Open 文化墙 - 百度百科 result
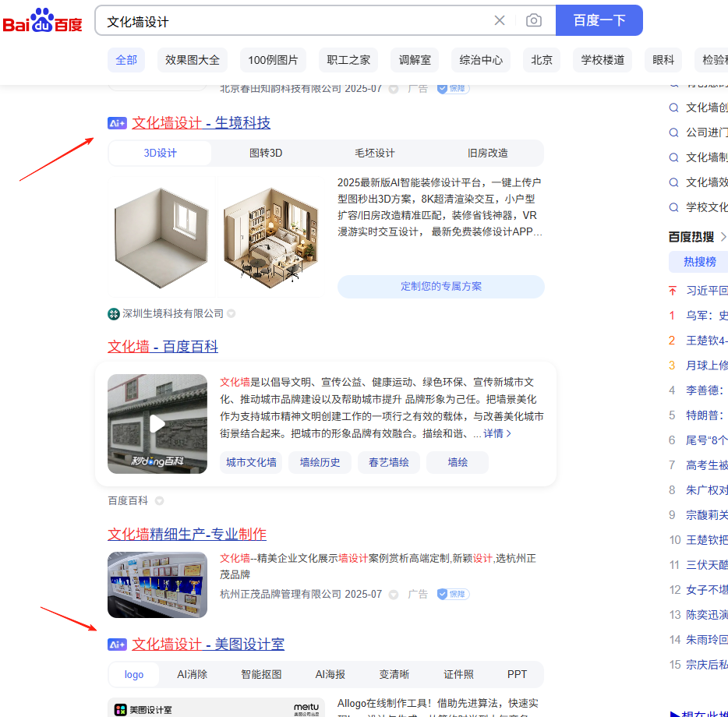The width and height of the screenshot is (728, 717). [163, 347]
